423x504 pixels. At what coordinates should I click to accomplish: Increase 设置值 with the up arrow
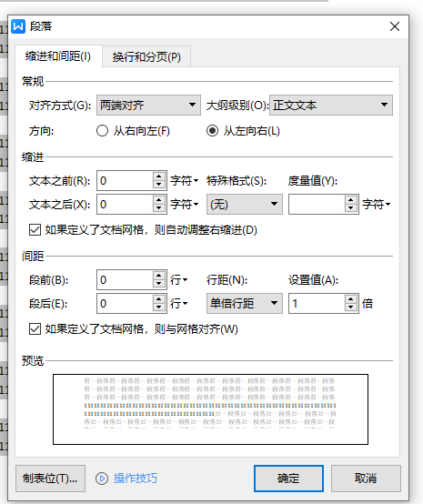pos(350,299)
